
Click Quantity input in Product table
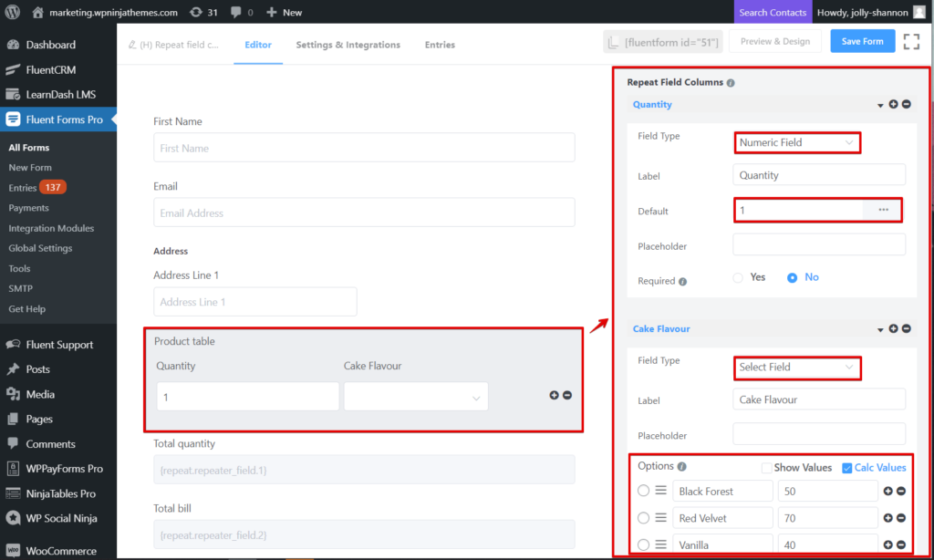(x=248, y=397)
